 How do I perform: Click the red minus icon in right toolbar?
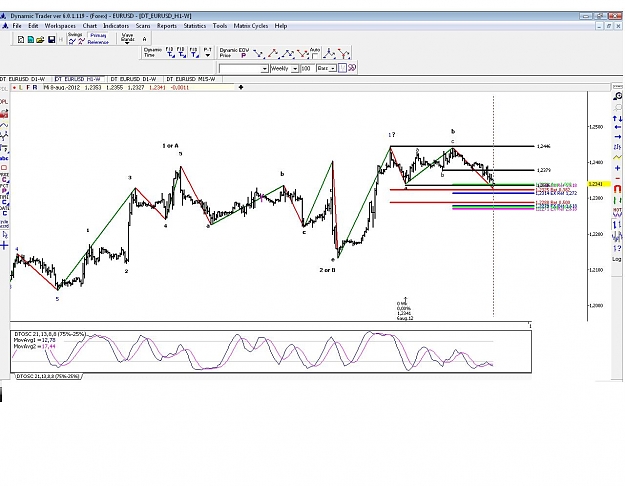[x=617, y=178]
